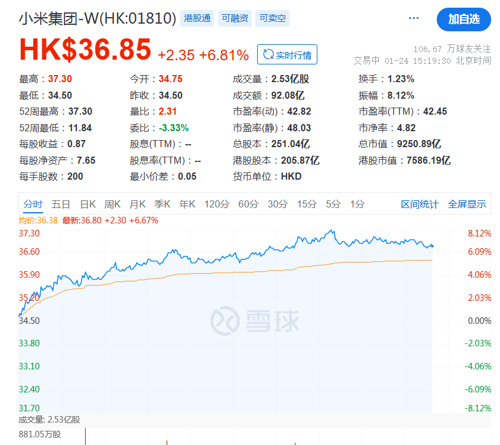Open the 月K chart tab
Viewport: 500px width, 445px height.
(x=137, y=204)
